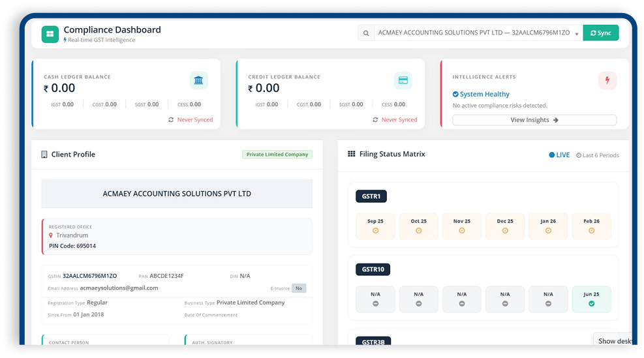Open the GSTR1 Nov 25 period cell
This screenshot has width=644, height=358.
point(462,226)
